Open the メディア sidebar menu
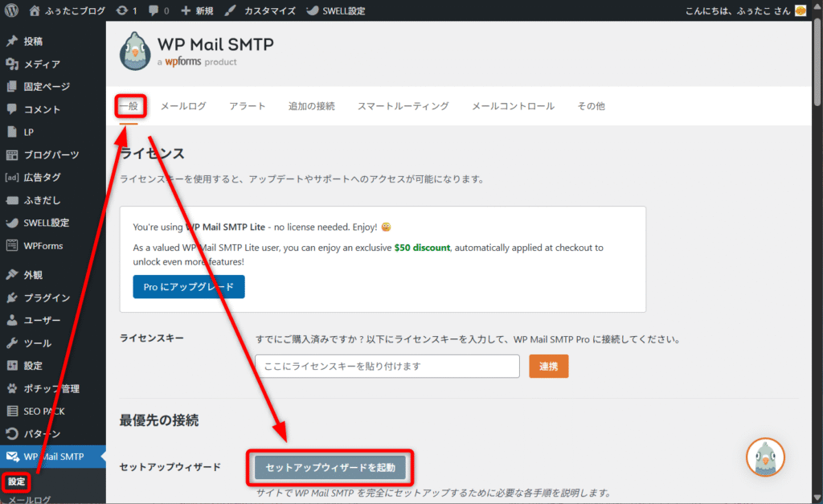The width and height of the screenshot is (823, 504). (x=41, y=64)
